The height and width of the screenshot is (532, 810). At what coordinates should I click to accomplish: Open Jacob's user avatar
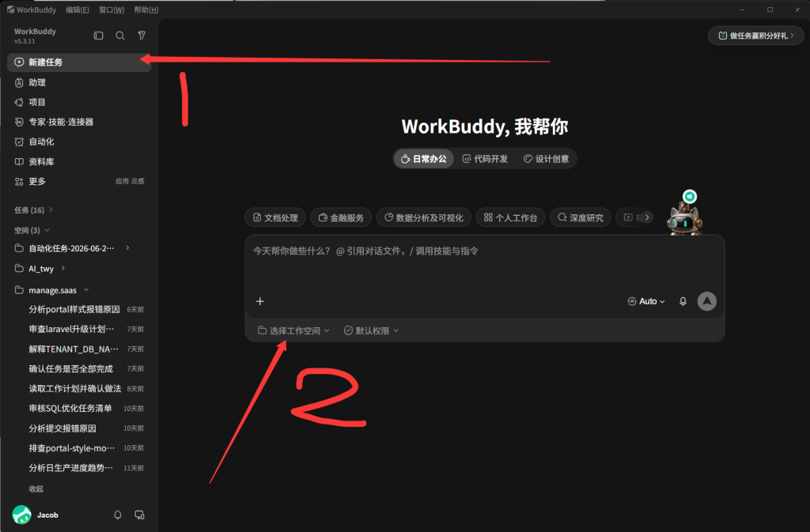pos(21,515)
